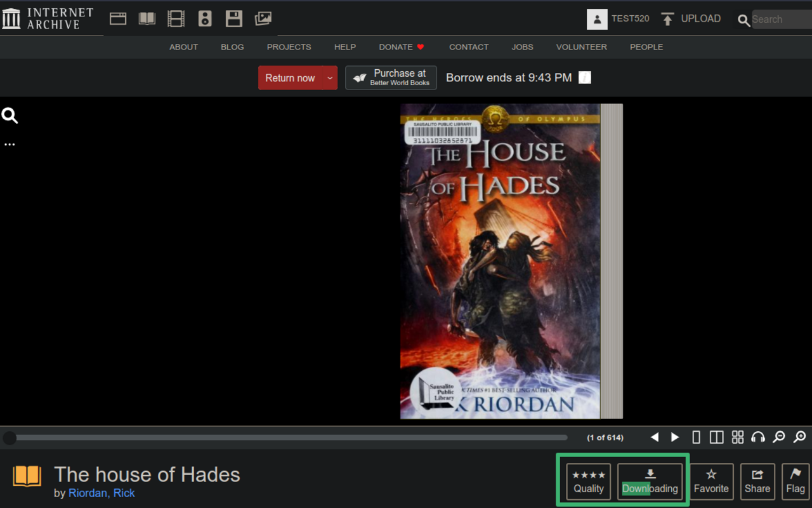Open the Images icon in top bar
This screenshot has height=508, width=812.
point(263,18)
